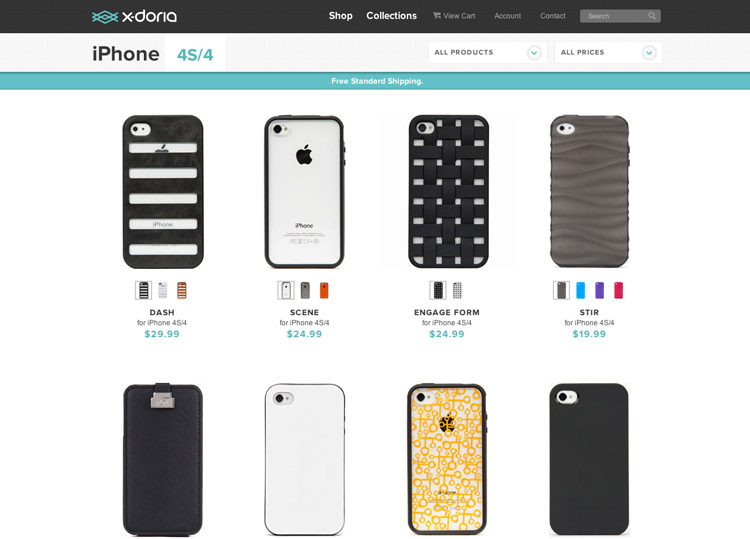Select the orange Dash case variant thumbnail
Image resolution: width=750 pixels, height=539 pixels.
pyautogui.click(x=182, y=290)
